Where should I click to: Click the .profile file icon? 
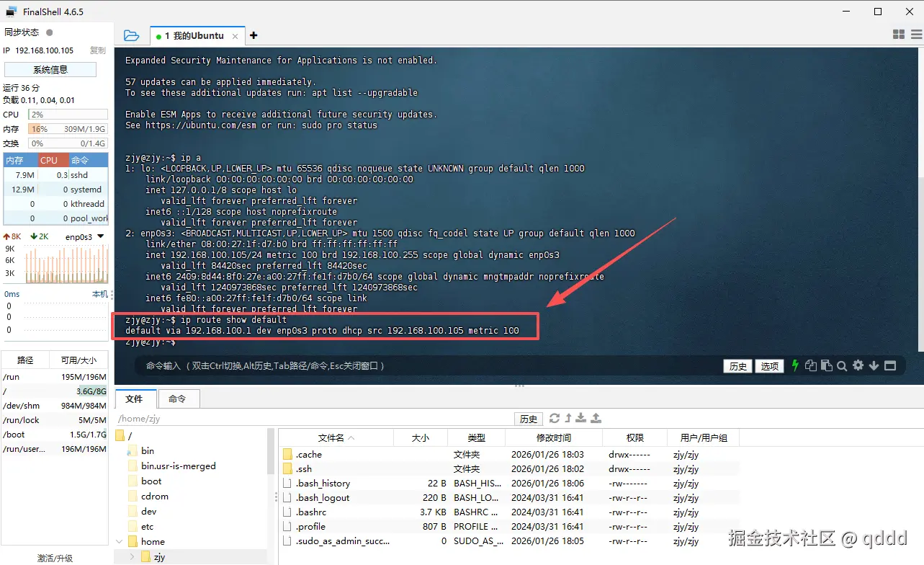287,526
